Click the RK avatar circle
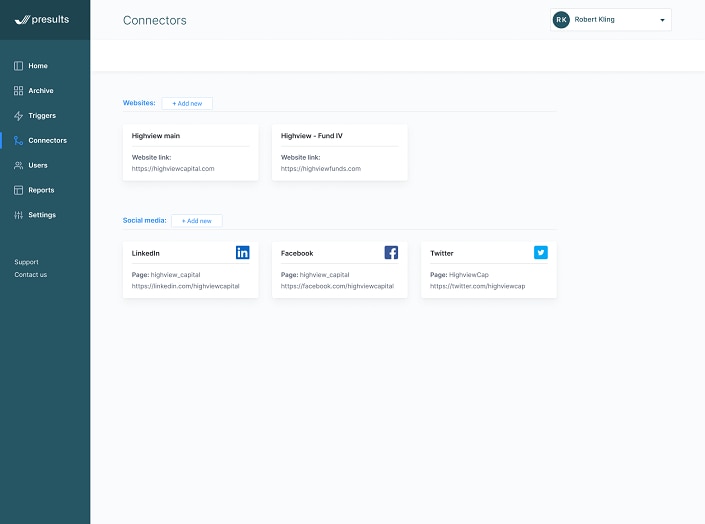This screenshot has height=524, width=705. coord(561,19)
